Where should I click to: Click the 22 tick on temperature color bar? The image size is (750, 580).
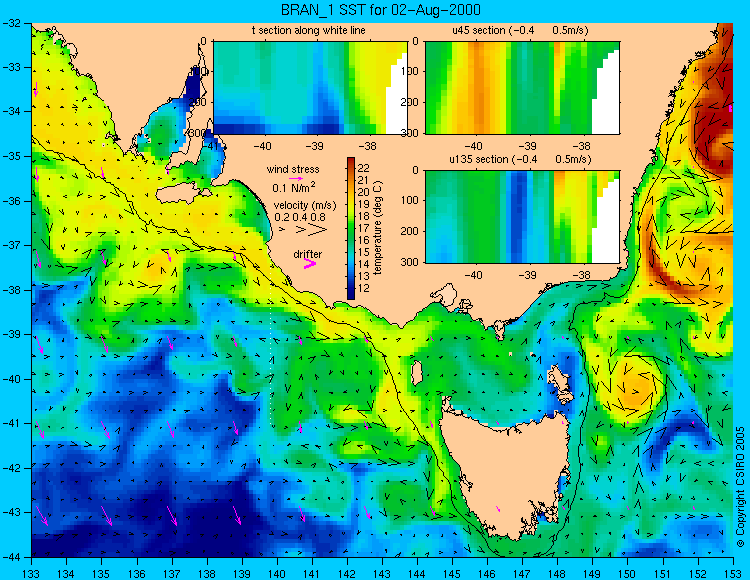tap(364, 168)
